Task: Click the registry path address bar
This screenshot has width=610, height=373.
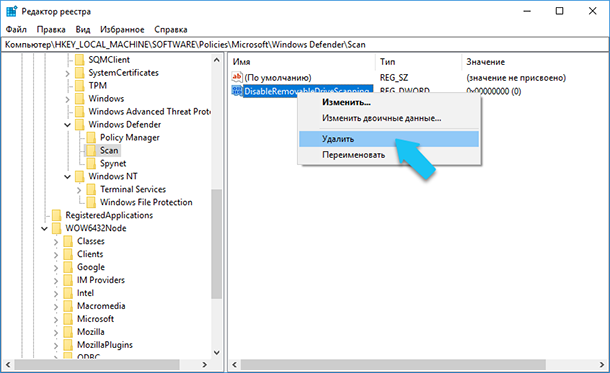Action: [x=305, y=45]
